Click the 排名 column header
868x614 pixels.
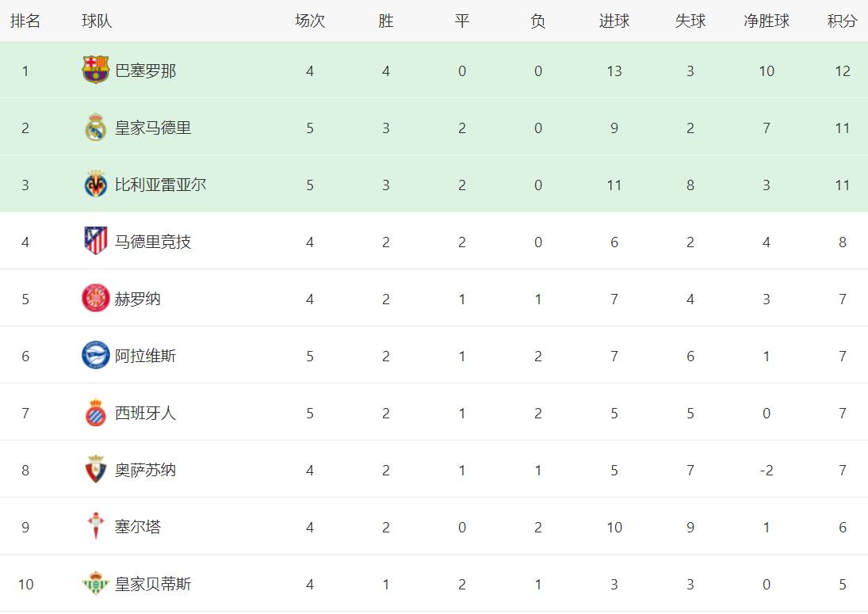(25, 21)
